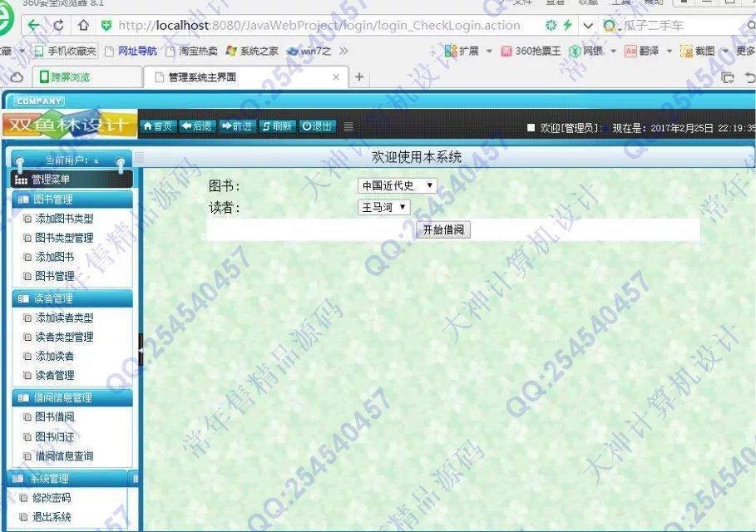Open 读者管理 sub-item under 读者管理

tap(55, 376)
